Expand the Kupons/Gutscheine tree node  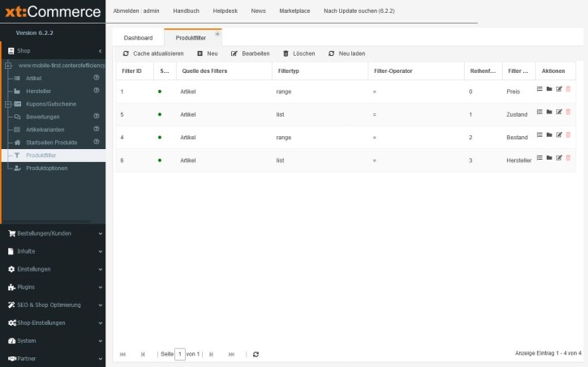coord(8,105)
